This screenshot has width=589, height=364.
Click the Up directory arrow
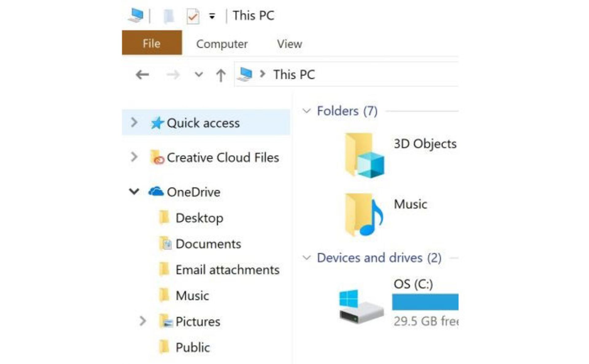[221, 75]
